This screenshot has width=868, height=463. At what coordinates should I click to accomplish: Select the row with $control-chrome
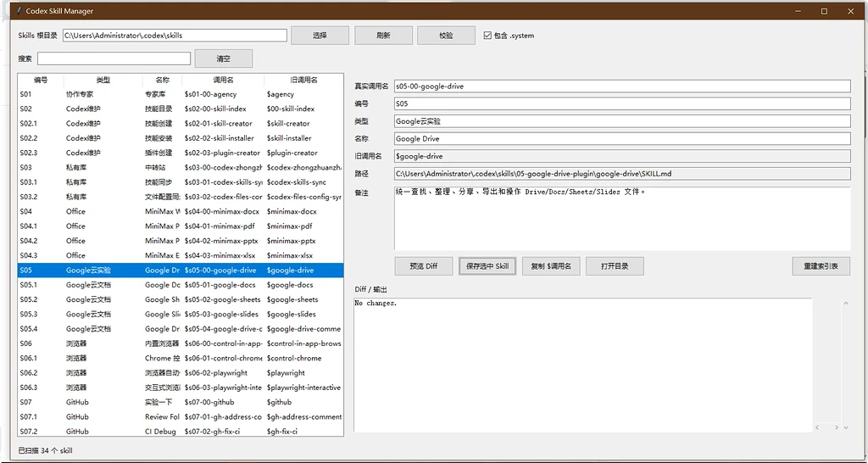[x=181, y=359]
